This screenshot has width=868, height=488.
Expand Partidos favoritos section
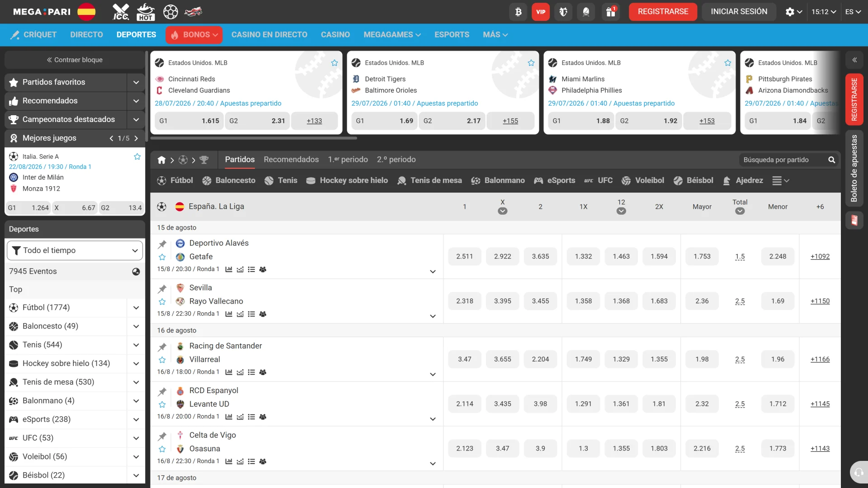pyautogui.click(x=136, y=82)
